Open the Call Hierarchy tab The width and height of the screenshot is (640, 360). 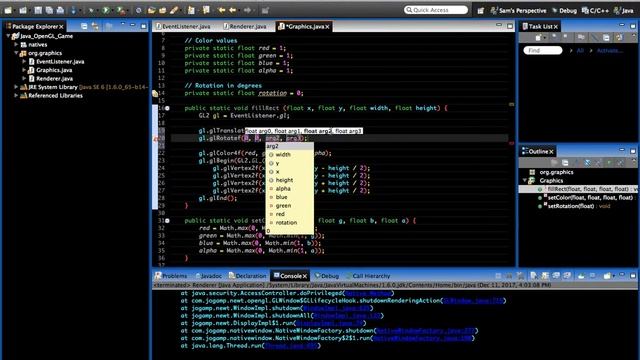click(x=368, y=276)
